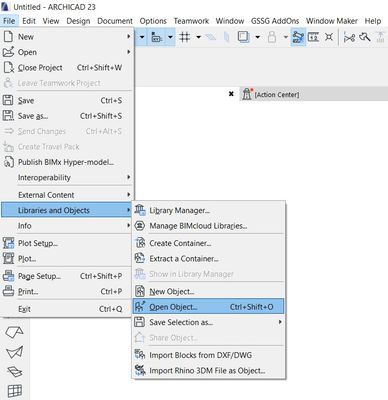Viewport: 388px width, 400px height.
Task: Toggle the highlighted toolbar button with small arrow
Action: tap(156, 37)
